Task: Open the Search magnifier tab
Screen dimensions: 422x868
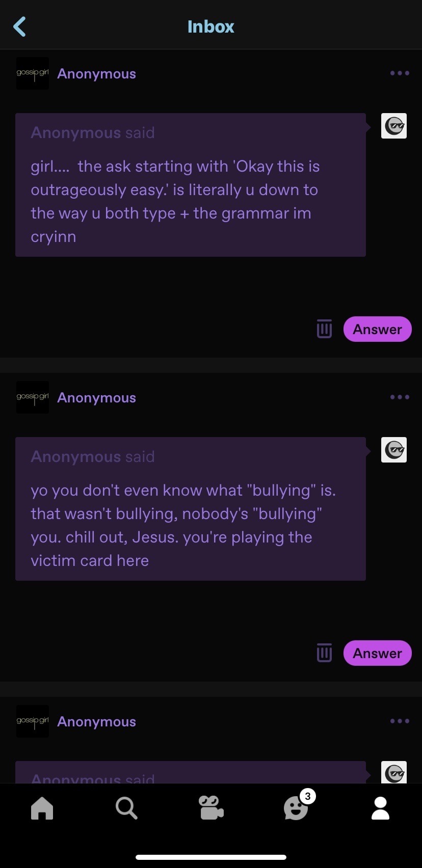Action: click(126, 808)
